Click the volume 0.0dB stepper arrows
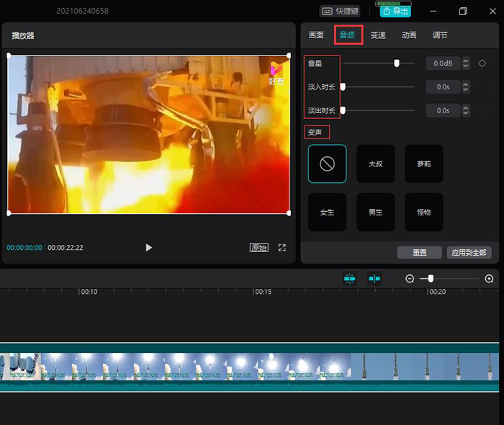Image resolution: width=504 pixels, height=425 pixels. [x=466, y=63]
